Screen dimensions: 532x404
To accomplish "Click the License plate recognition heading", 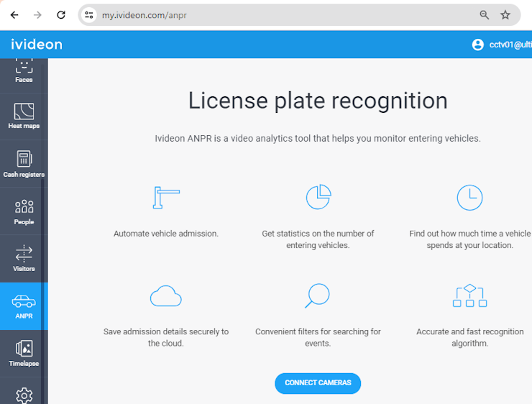I will pyautogui.click(x=318, y=101).
